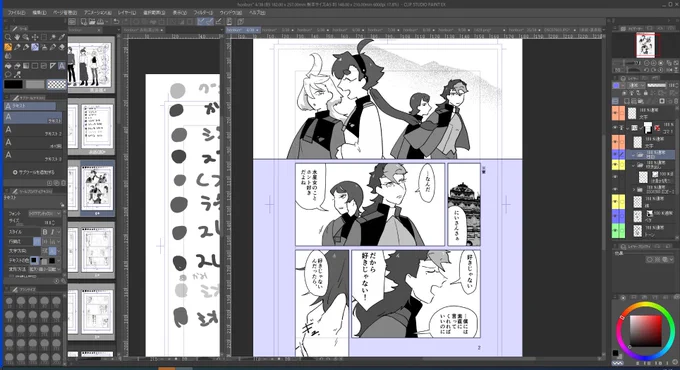
Task: Select the Hand move tool
Action: click(x=17, y=37)
